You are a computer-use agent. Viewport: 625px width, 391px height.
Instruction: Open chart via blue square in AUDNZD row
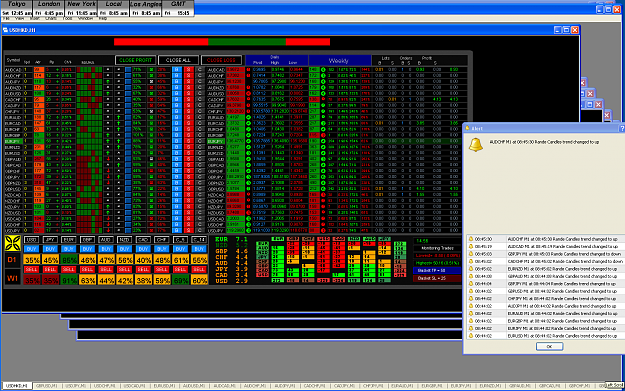coord(128,88)
